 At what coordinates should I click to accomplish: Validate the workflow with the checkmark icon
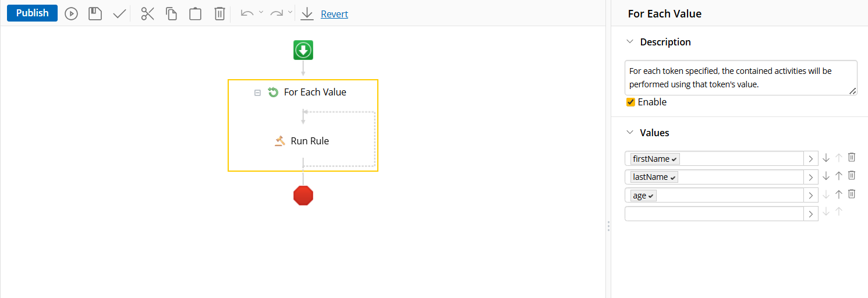click(119, 14)
